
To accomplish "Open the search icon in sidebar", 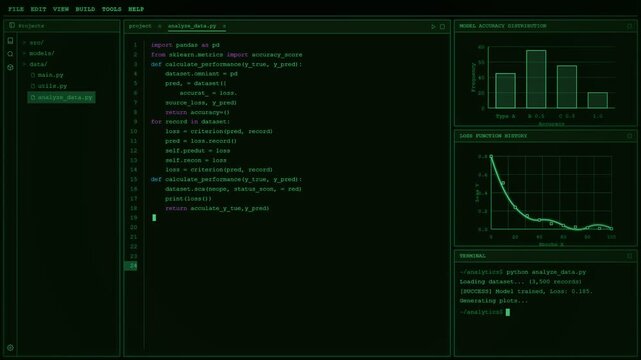I will [10, 54].
